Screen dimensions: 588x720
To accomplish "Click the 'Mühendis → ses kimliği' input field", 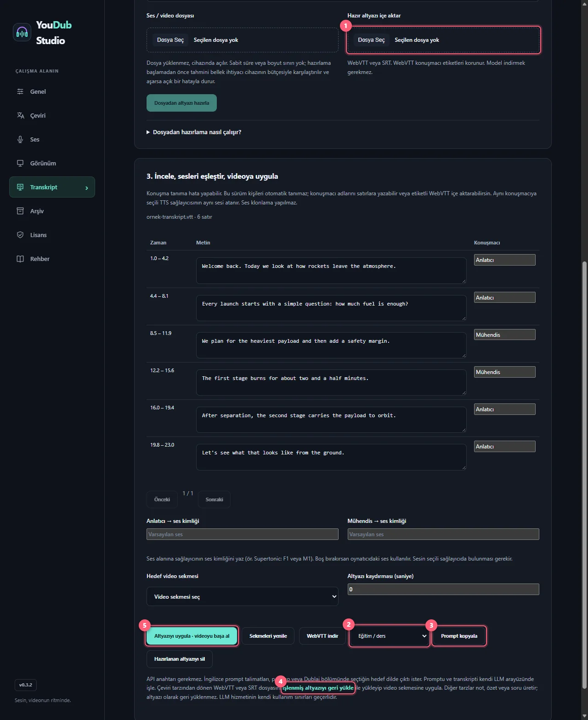I will pyautogui.click(x=443, y=534).
